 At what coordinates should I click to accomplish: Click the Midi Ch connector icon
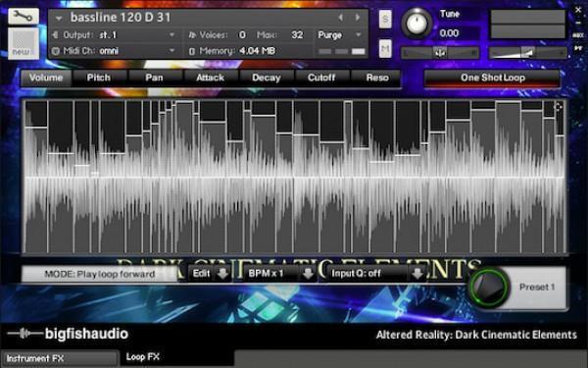[x=56, y=51]
